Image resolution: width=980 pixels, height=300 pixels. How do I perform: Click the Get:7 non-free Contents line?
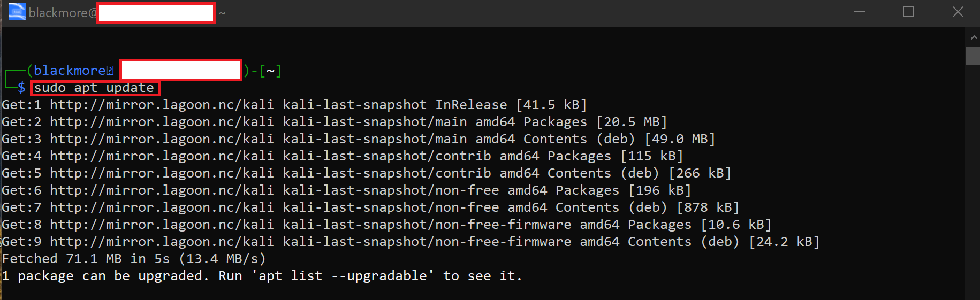tap(370, 207)
